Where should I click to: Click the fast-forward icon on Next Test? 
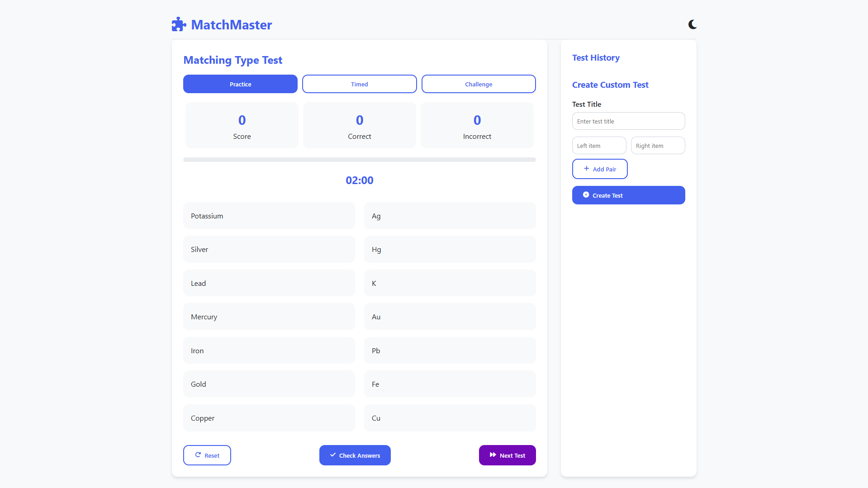pos(493,455)
